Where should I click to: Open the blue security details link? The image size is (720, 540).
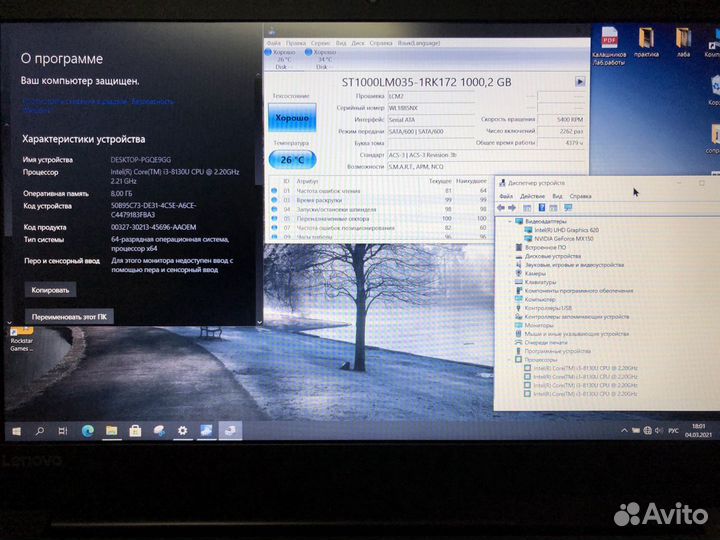[98, 105]
